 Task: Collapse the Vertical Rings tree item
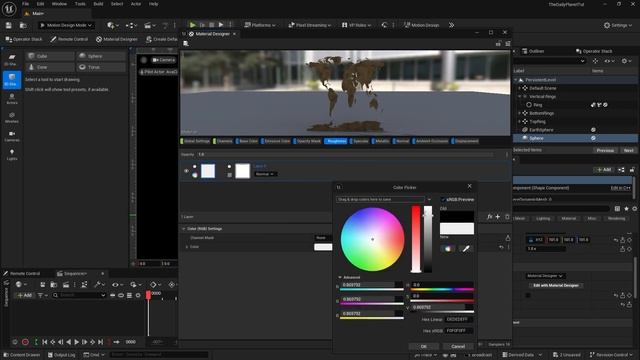tap(520, 96)
